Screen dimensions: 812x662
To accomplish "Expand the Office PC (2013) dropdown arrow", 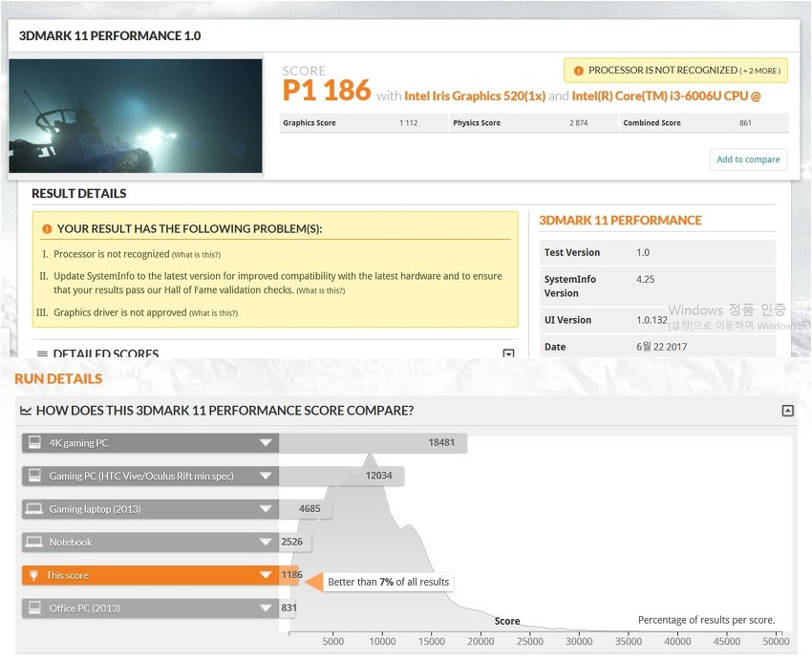I will [x=266, y=609].
